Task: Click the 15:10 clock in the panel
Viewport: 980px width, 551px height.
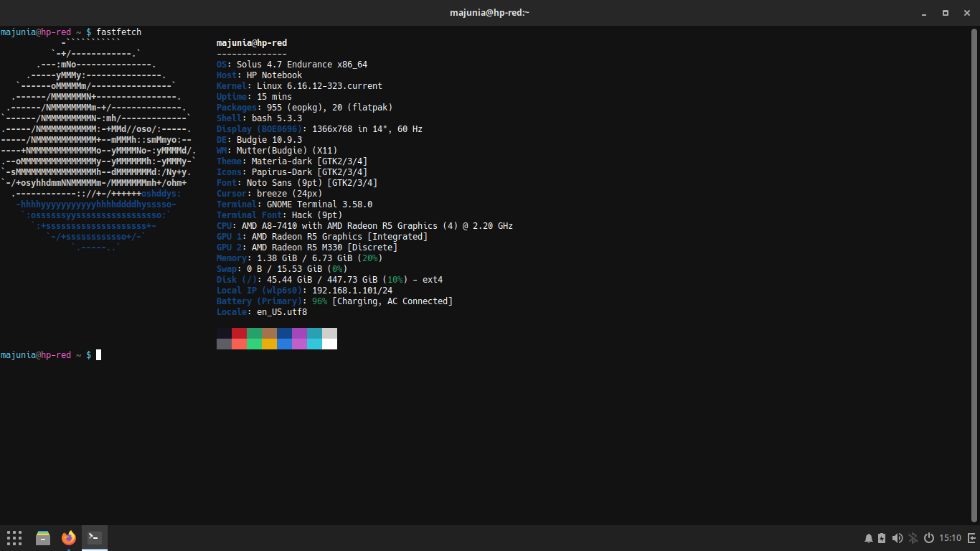Action: (x=950, y=538)
